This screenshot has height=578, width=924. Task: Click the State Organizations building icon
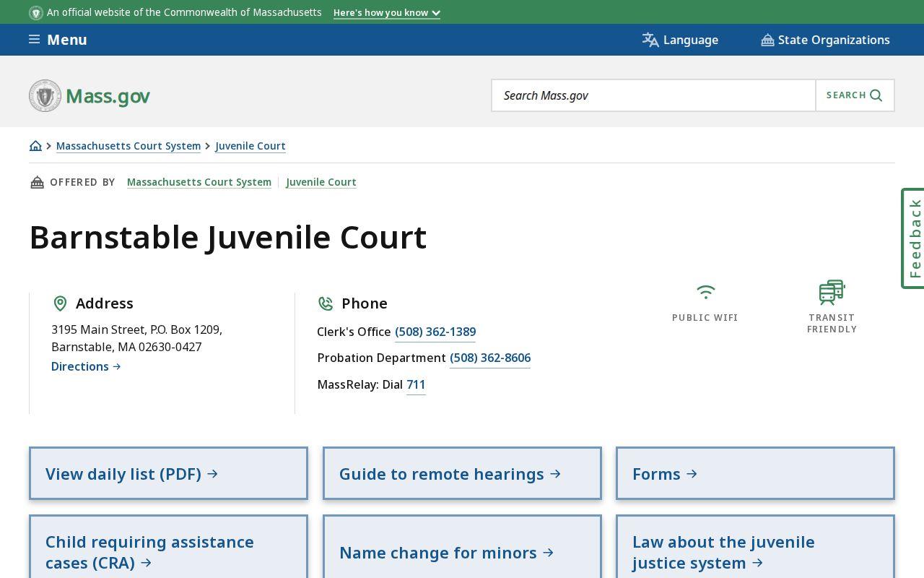(767, 40)
